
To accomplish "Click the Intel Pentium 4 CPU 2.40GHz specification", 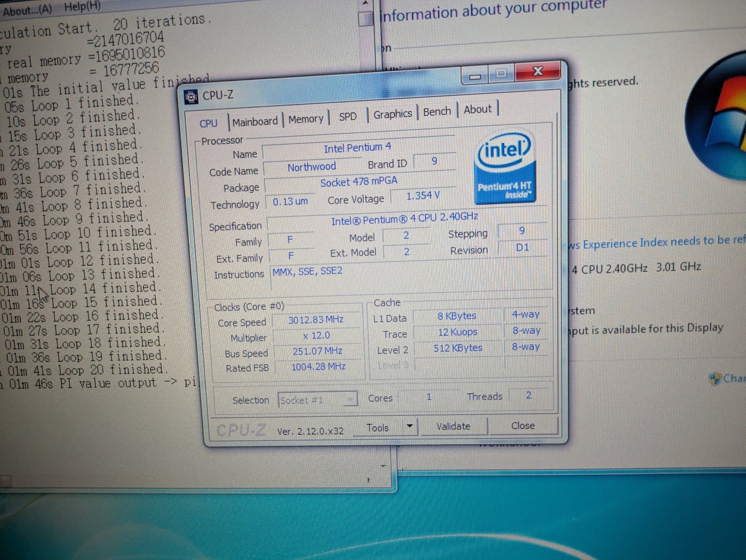I will [x=406, y=219].
